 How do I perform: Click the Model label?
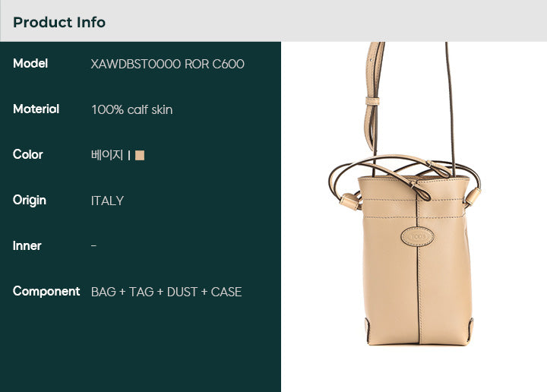(30, 64)
